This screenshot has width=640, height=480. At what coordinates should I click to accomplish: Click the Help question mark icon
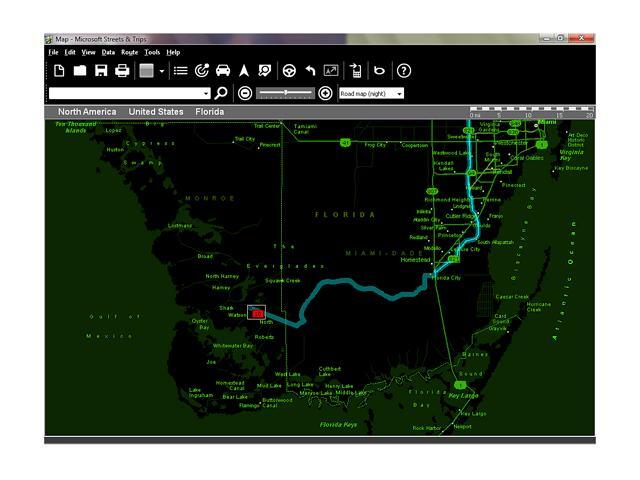(404, 71)
